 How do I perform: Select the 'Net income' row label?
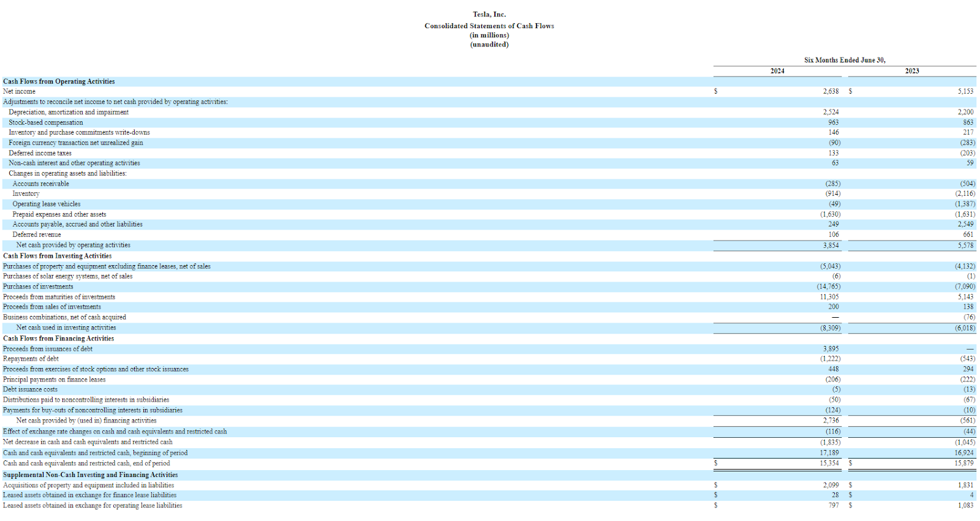[19, 91]
